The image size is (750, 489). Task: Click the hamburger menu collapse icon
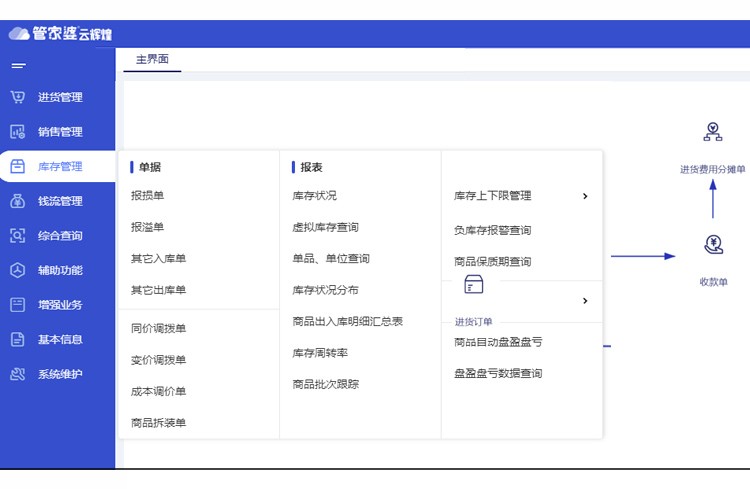click(18, 66)
